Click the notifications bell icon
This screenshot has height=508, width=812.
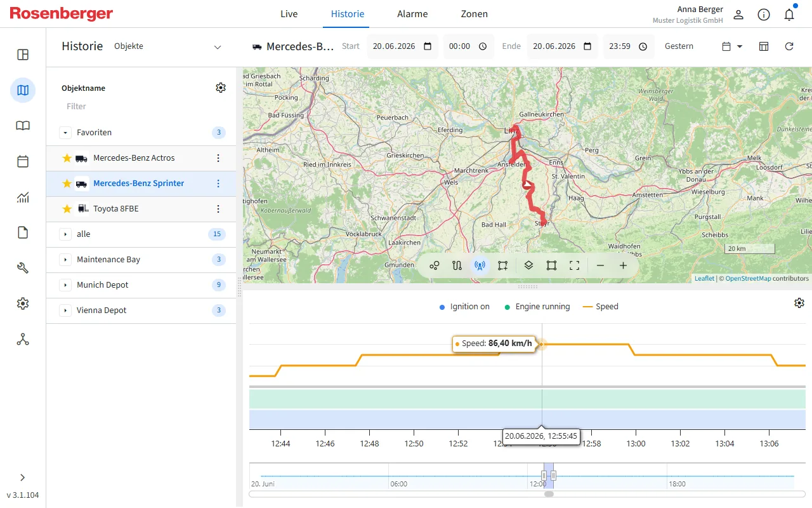tap(789, 15)
